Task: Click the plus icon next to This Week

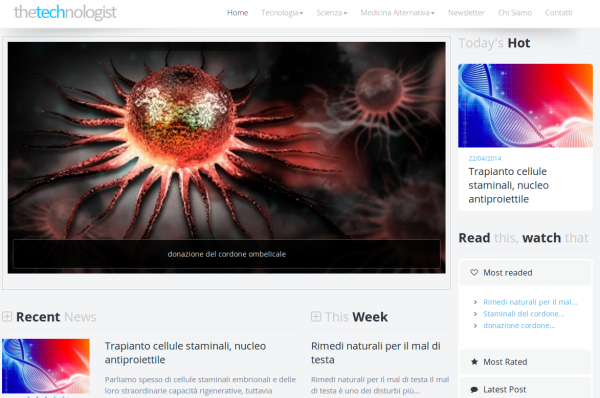Action: click(x=316, y=316)
